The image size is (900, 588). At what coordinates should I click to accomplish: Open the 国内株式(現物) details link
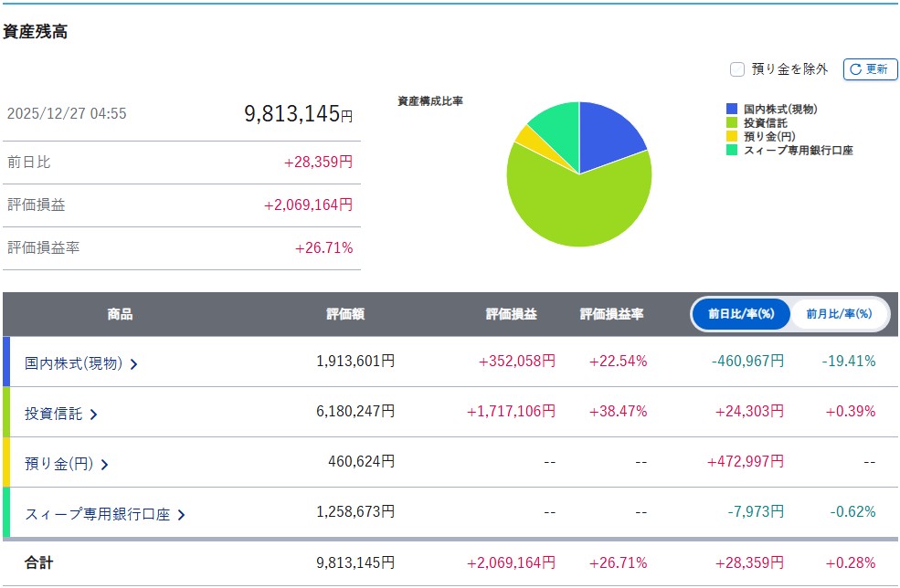click(74, 363)
